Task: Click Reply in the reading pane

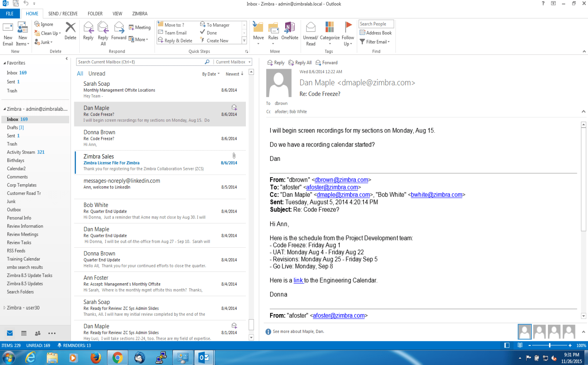Action: pos(276,63)
